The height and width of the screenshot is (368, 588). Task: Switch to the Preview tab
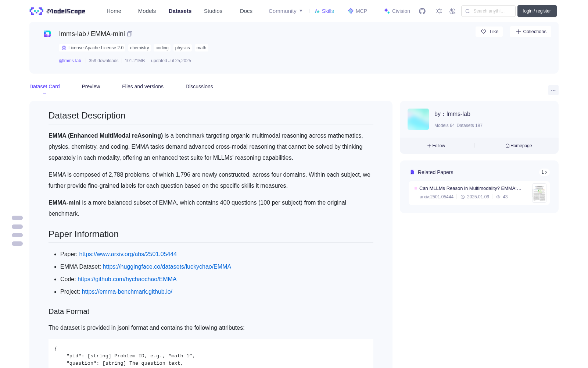(x=91, y=86)
